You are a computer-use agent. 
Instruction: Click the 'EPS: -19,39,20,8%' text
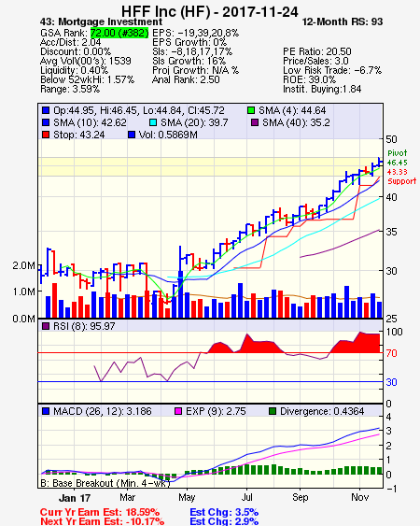(195, 33)
